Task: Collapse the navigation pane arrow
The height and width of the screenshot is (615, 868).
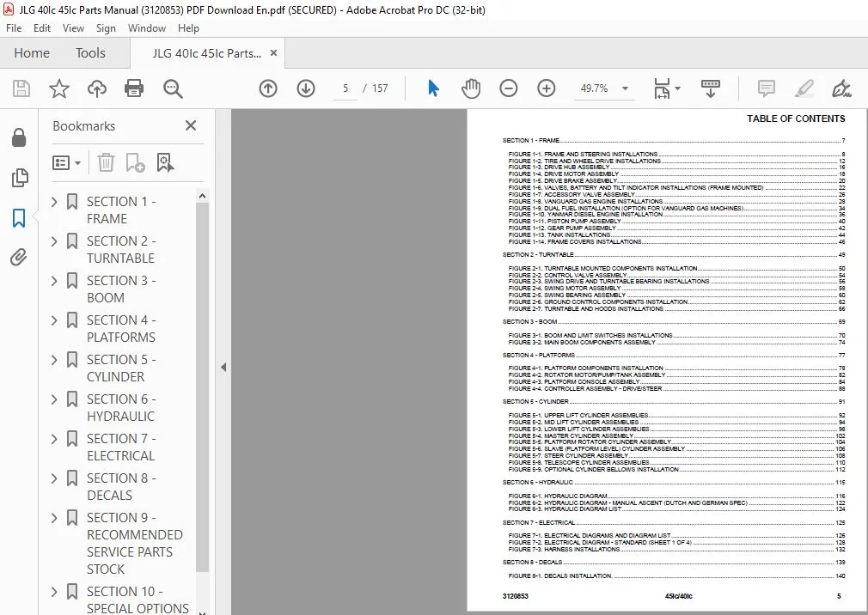Action: (223, 367)
